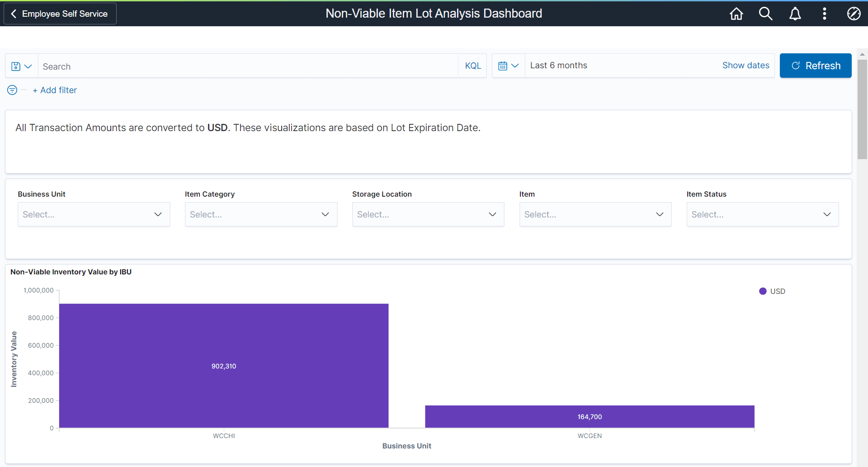The height and width of the screenshot is (467, 868).
Task: Open the Storage Location dropdown
Action: [428, 214]
